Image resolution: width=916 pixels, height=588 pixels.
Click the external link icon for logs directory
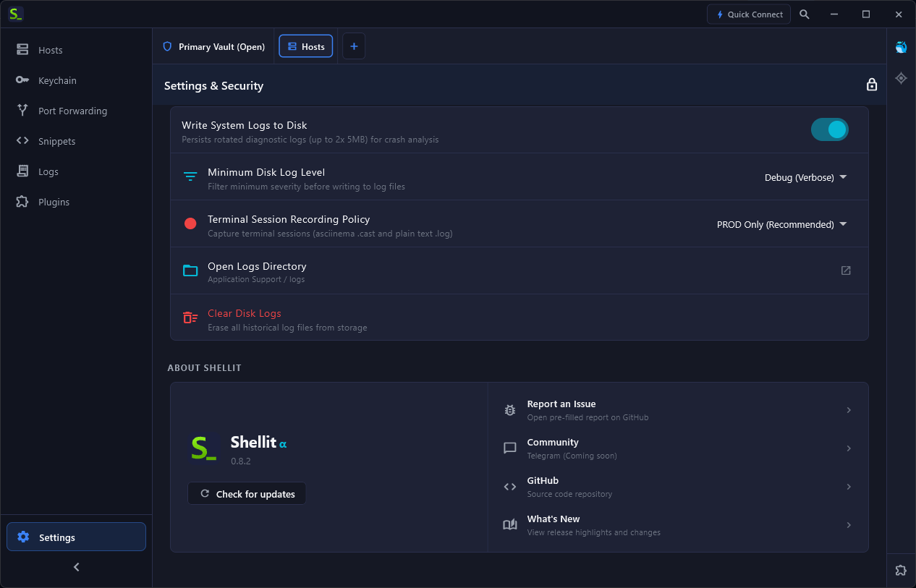coord(846,270)
